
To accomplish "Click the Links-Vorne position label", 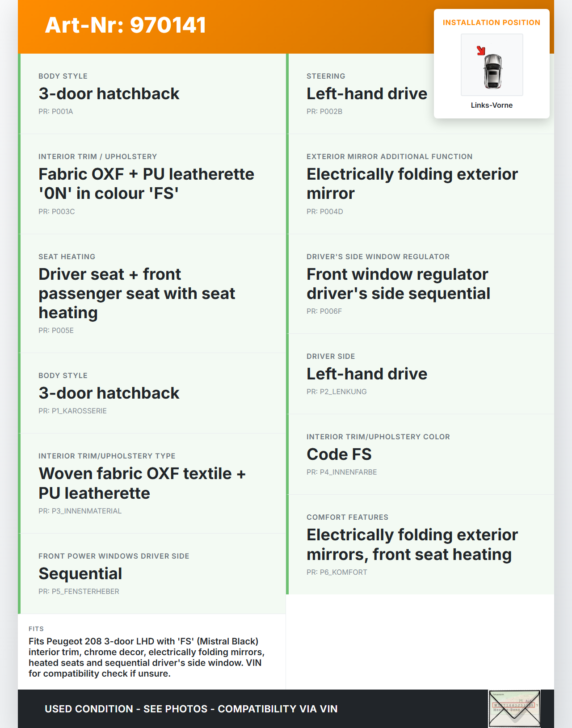I will tap(492, 105).
